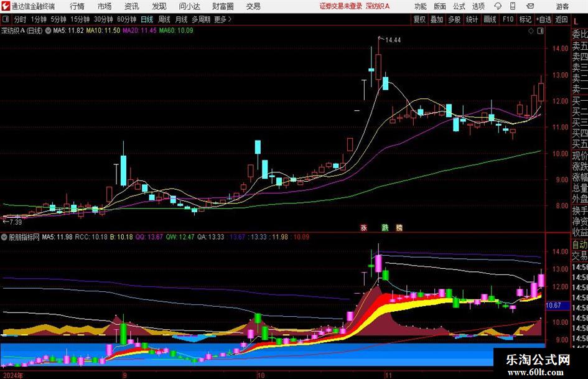Open the 行情 menu
This screenshot has height=379, width=588.
(77, 6)
